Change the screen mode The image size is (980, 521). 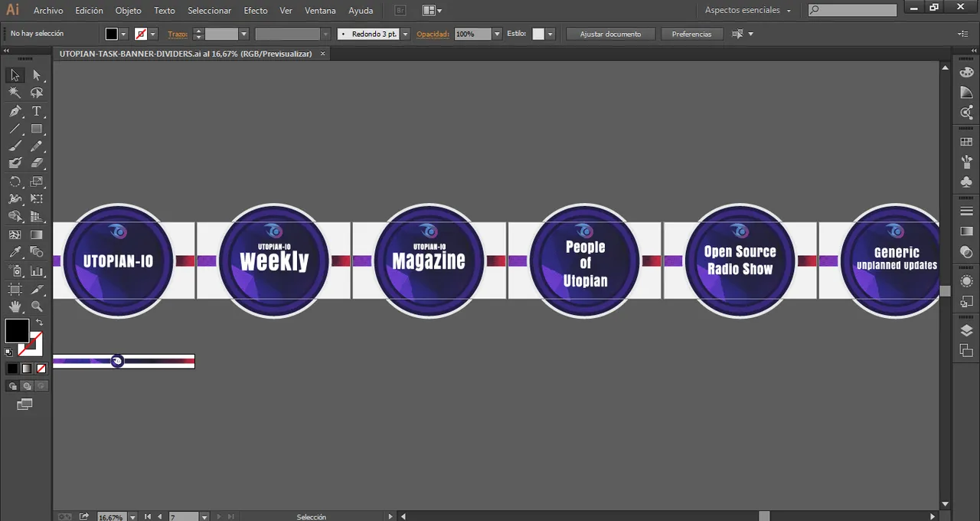tap(25, 404)
